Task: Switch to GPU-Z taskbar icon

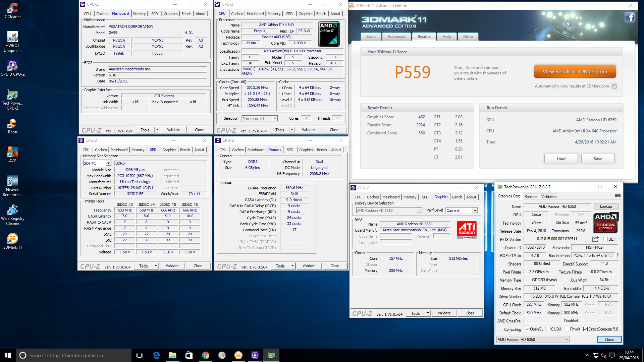Action: click(271, 355)
